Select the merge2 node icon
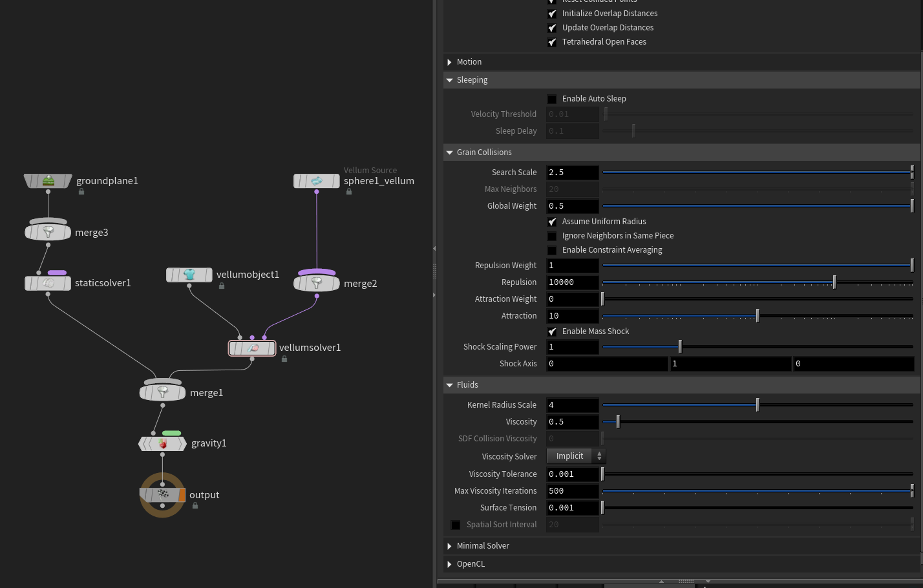The width and height of the screenshot is (923, 588). tap(317, 284)
